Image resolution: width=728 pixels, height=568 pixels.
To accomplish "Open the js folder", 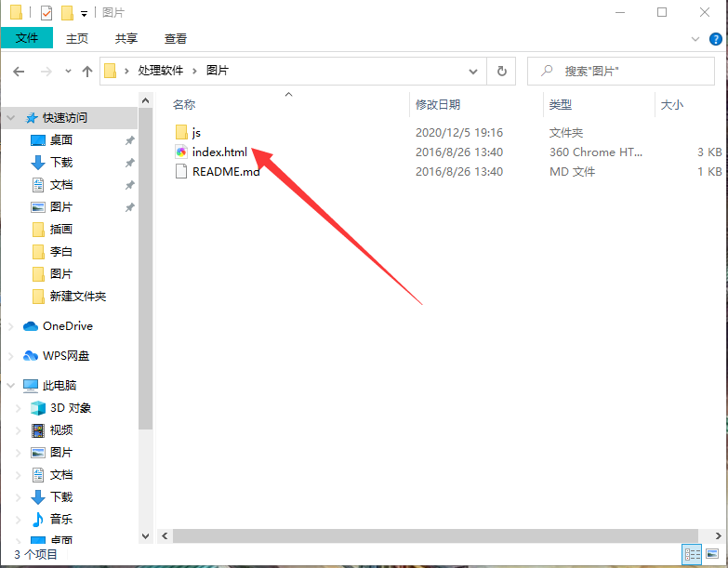I will point(196,132).
